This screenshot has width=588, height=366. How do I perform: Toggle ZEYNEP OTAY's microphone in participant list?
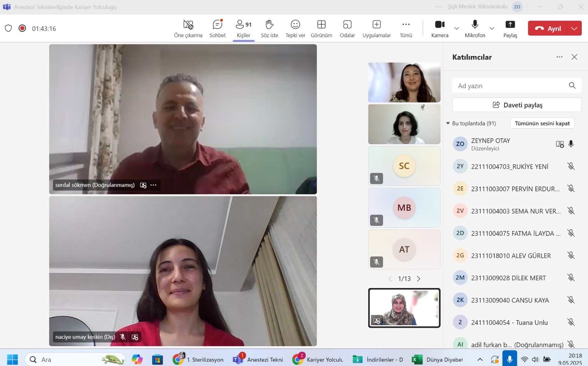571,144
